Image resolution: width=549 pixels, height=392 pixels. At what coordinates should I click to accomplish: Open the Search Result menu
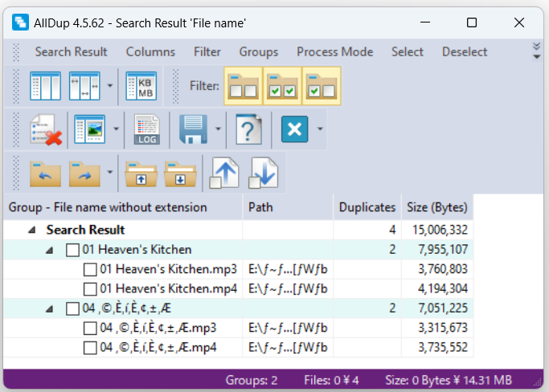pyautogui.click(x=71, y=51)
